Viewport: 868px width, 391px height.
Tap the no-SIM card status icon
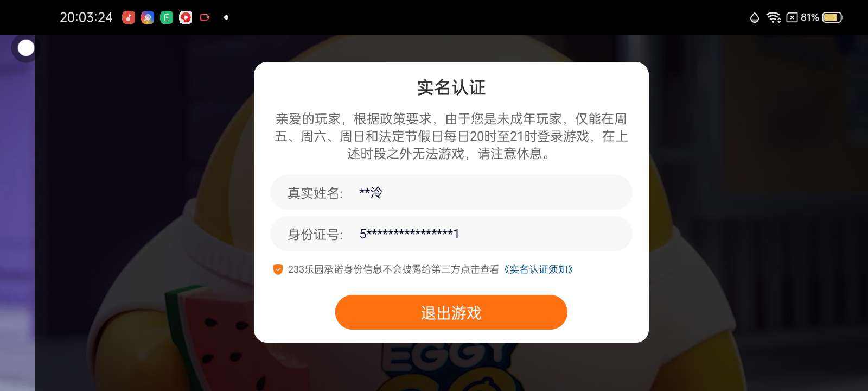tap(792, 17)
